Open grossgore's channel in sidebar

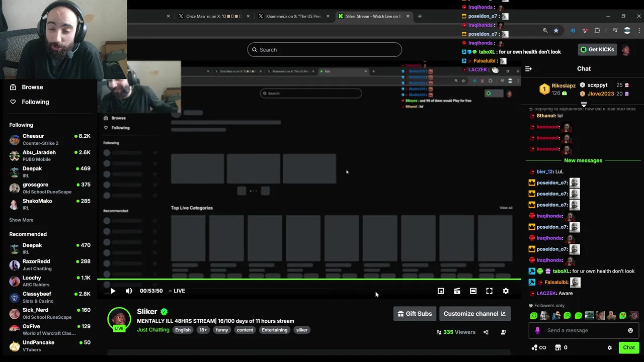pos(49,188)
